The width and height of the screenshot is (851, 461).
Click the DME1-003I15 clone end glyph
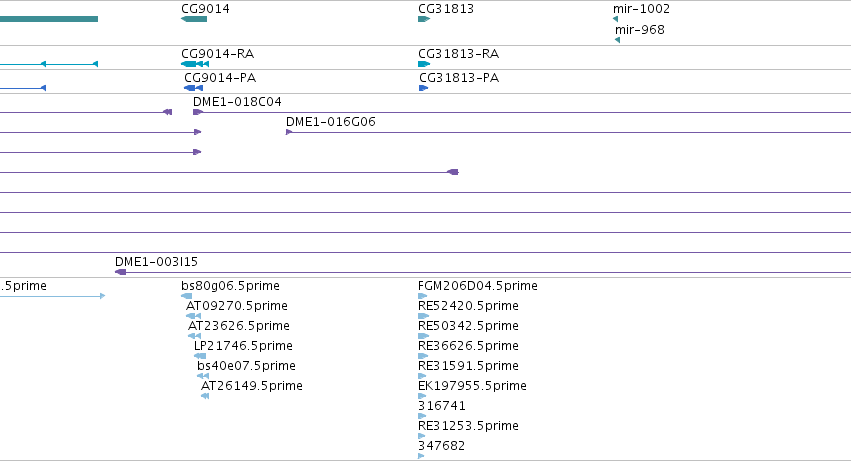120,272
